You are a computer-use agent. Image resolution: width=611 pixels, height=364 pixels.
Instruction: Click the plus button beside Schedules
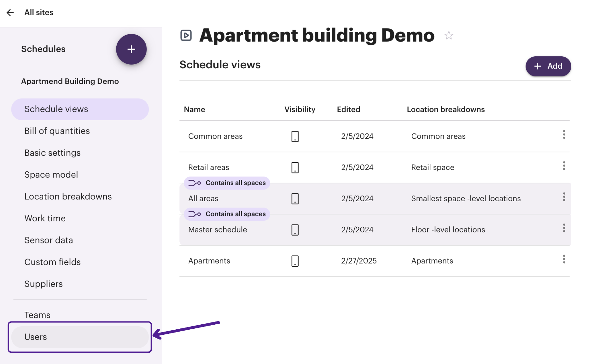[131, 49]
